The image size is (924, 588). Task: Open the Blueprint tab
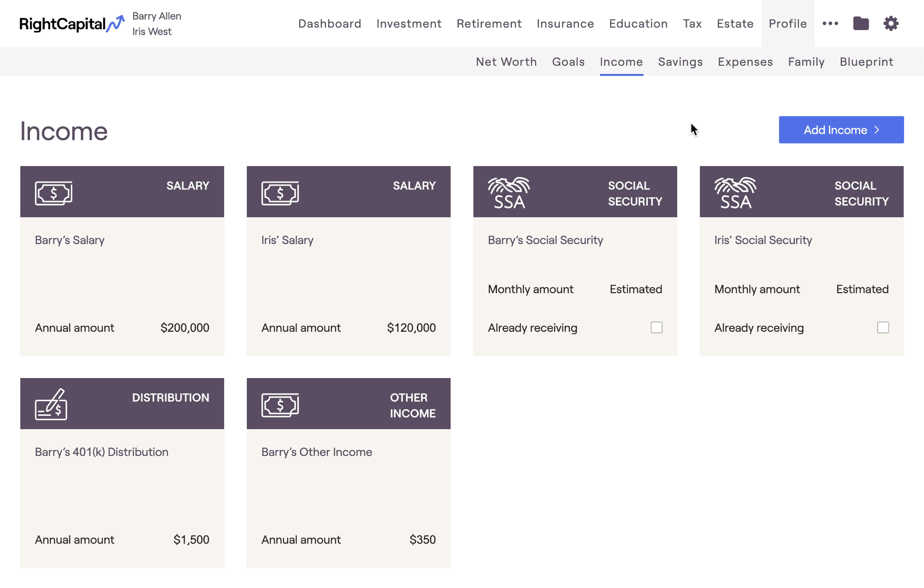point(866,61)
